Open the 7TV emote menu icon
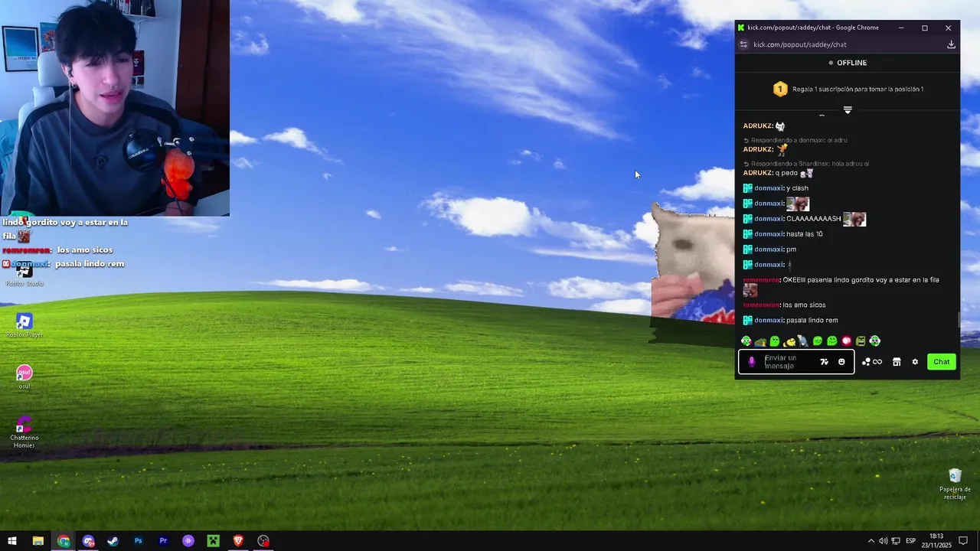Image resolution: width=980 pixels, height=551 pixels. point(824,362)
